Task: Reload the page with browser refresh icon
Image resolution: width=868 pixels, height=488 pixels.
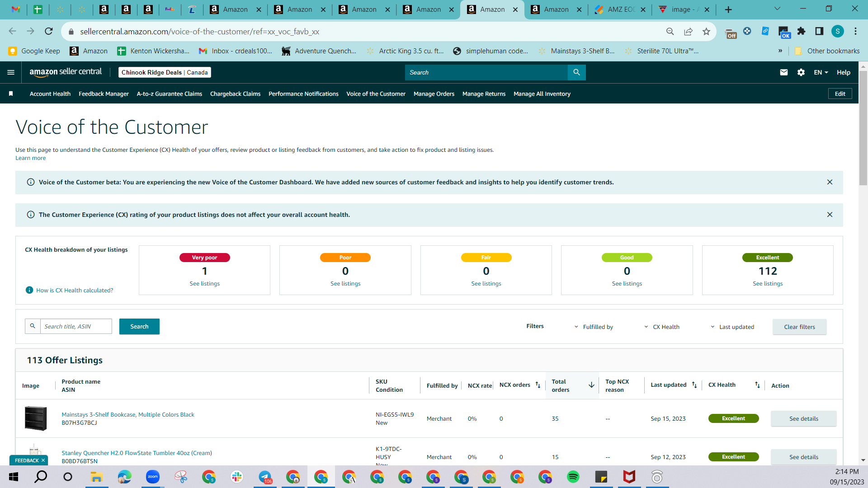Action: coord(49,31)
